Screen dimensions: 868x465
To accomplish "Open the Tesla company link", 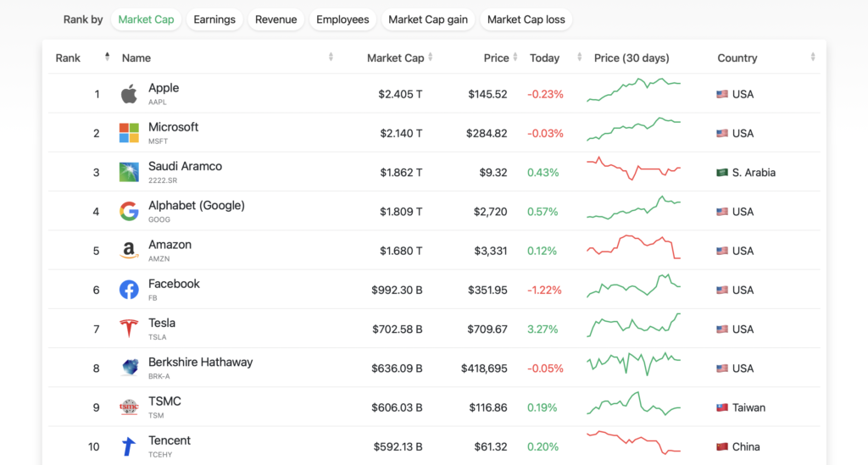I will coord(162,323).
